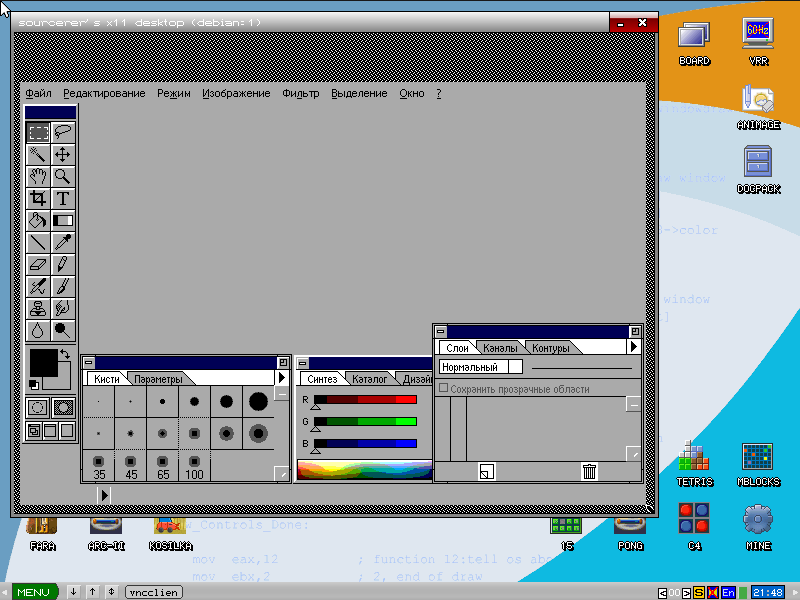Open the Кисти panel flyout arrow
This screenshot has height=600, width=800.
pyautogui.click(x=282, y=378)
